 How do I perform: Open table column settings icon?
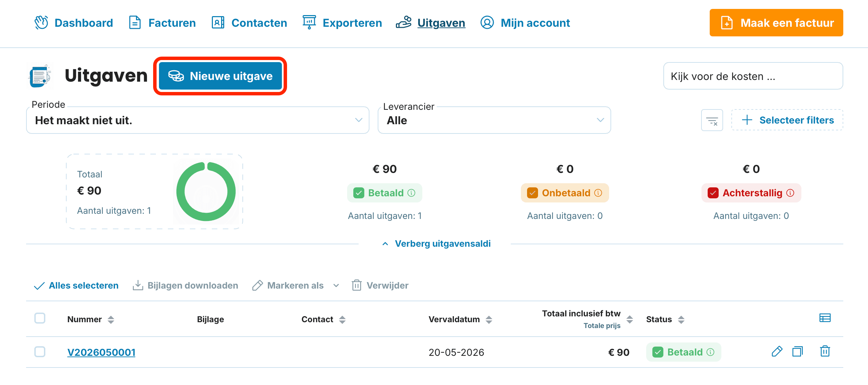[x=825, y=318]
